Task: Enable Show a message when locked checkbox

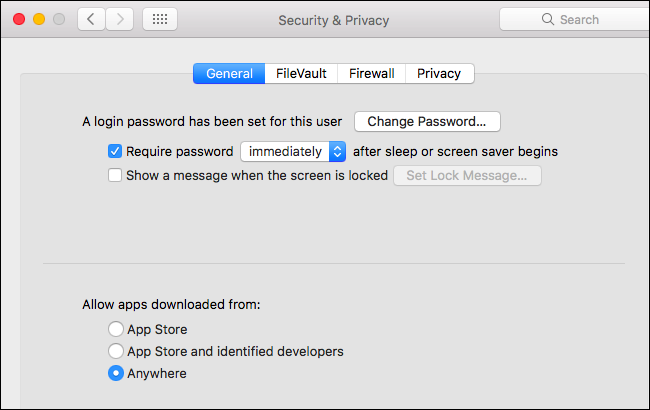Action: pos(115,176)
